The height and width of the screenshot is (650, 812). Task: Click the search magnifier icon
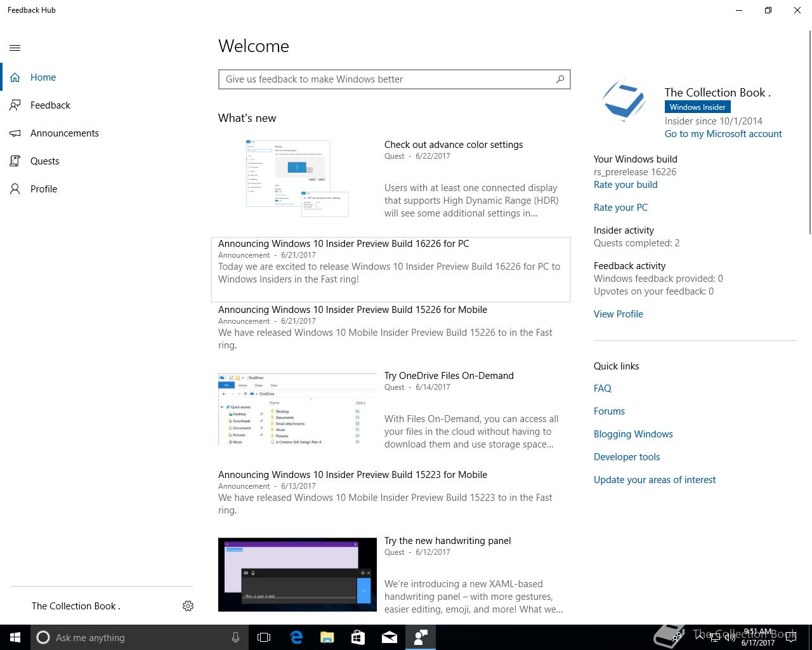pyautogui.click(x=560, y=79)
